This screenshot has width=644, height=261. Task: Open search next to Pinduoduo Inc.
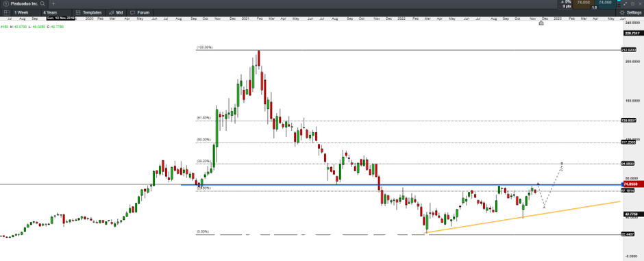point(42,3)
